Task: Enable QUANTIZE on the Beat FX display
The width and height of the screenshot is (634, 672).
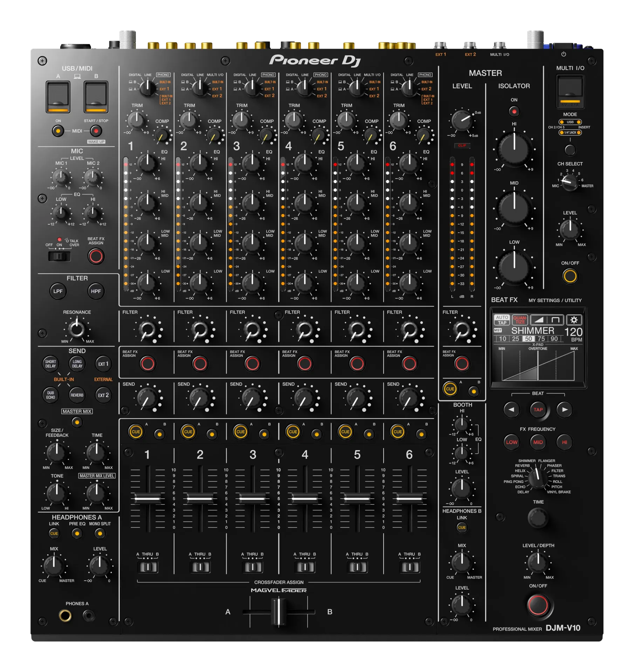Action: click(520, 319)
